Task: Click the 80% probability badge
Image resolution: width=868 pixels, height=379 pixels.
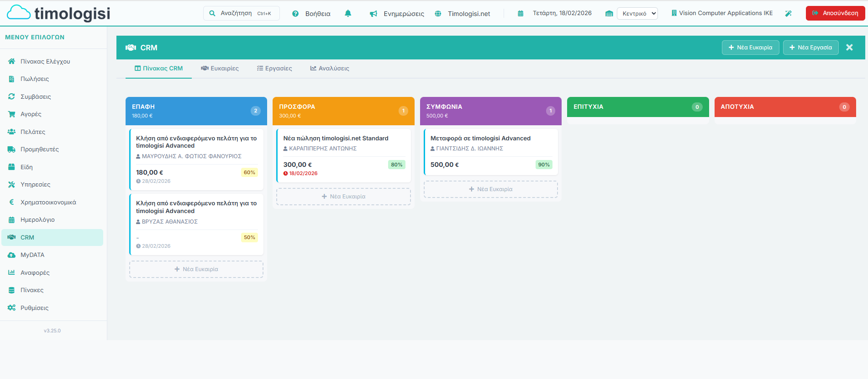Action: [x=397, y=165]
